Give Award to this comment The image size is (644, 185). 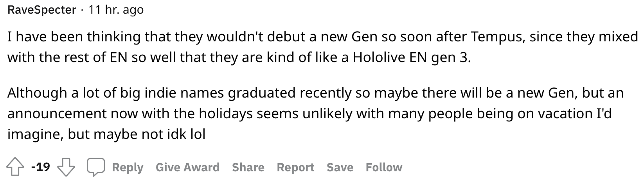(x=187, y=167)
